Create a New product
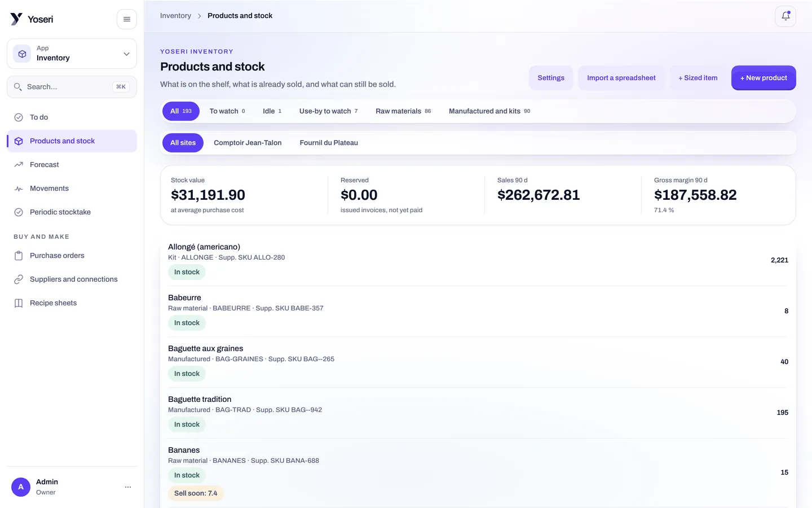 [x=764, y=78]
